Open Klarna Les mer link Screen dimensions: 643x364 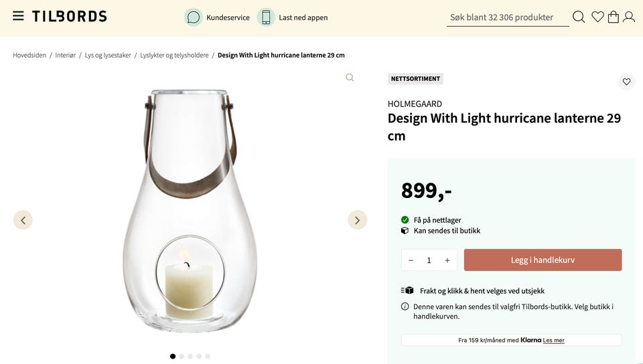(x=553, y=341)
